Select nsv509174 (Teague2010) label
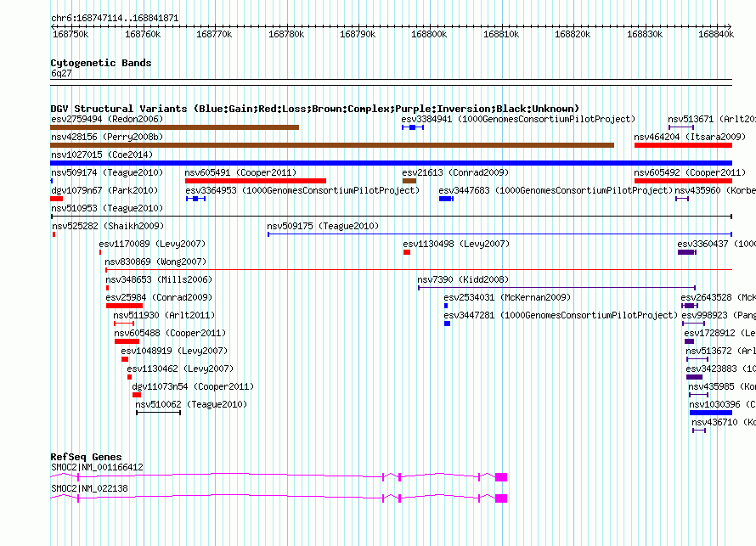This screenshot has height=546, width=756. pos(107,172)
